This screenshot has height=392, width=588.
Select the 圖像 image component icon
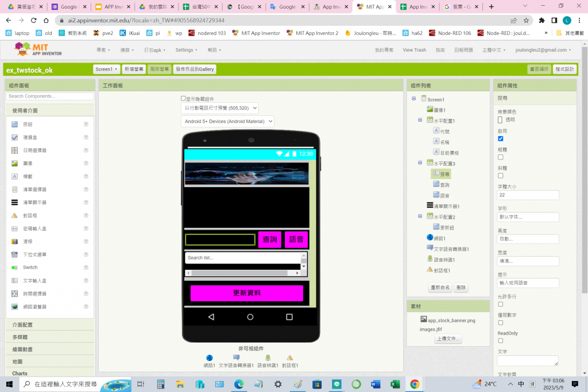(x=14, y=164)
